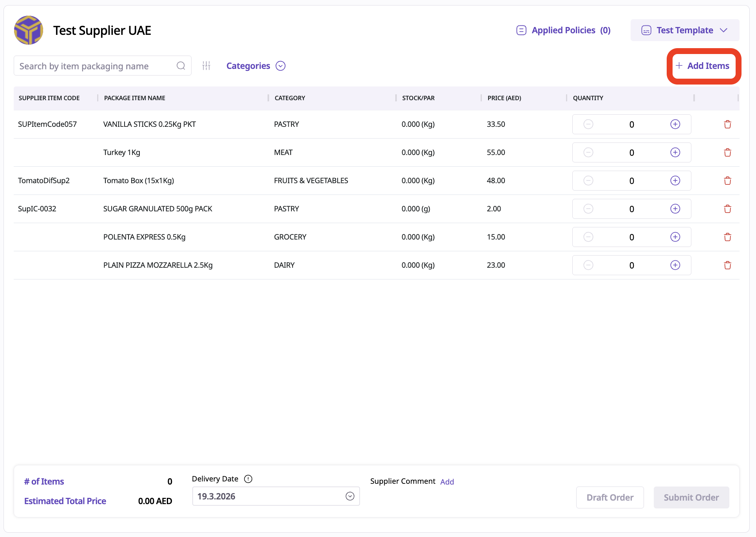Click the Delivery Date info icon
This screenshot has width=756, height=537.
(248, 479)
